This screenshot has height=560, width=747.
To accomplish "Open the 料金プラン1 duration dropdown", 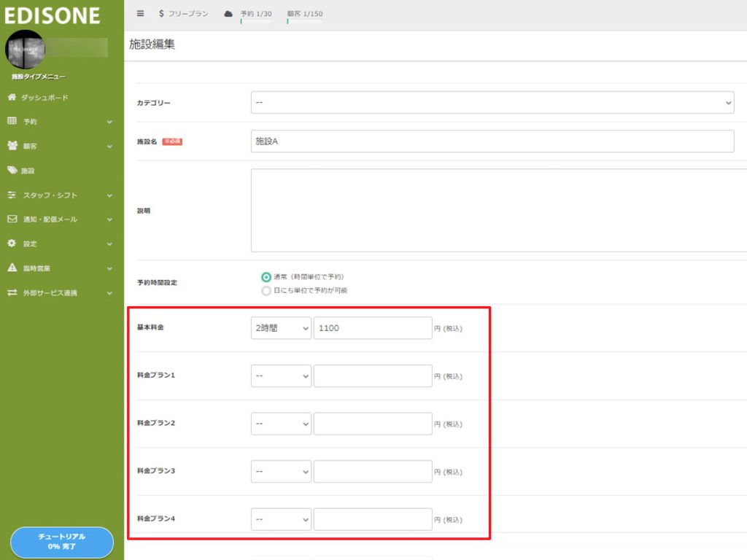I will coord(281,376).
